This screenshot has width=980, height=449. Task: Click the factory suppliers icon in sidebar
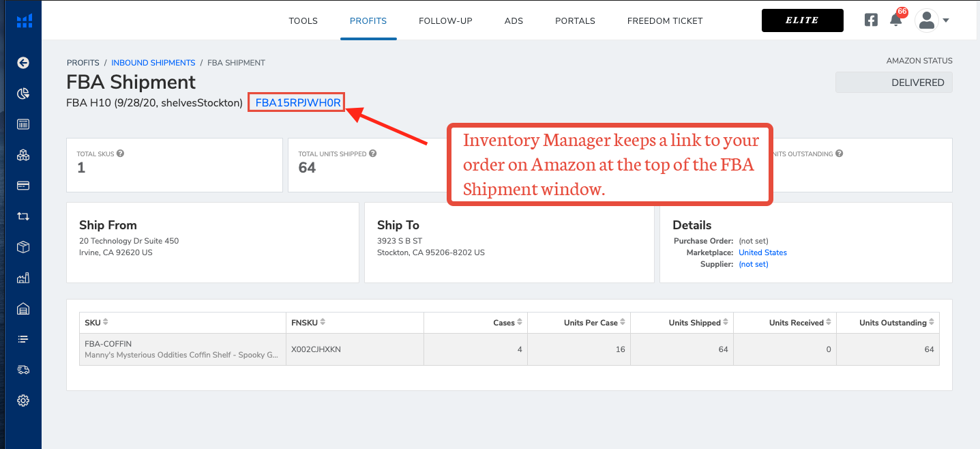pos(23,278)
